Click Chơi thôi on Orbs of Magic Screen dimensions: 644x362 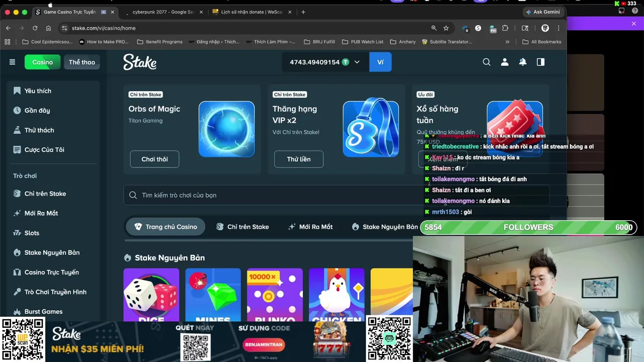[x=154, y=159]
